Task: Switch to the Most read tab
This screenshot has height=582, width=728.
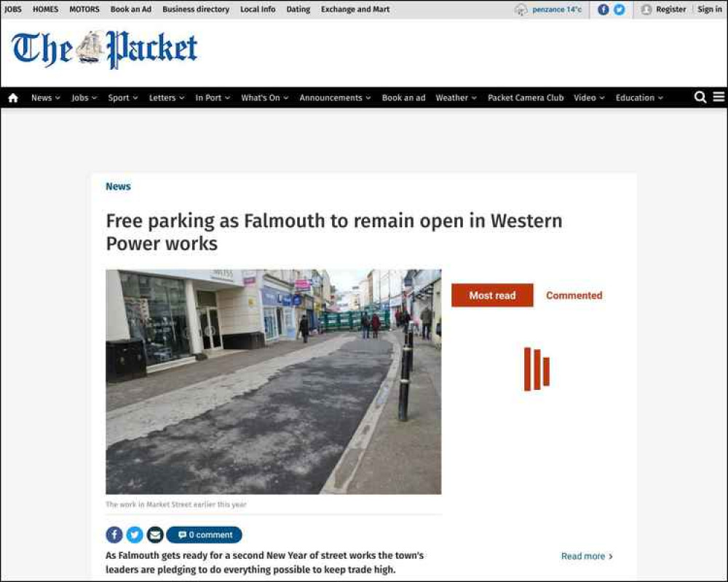Action: 492,295
